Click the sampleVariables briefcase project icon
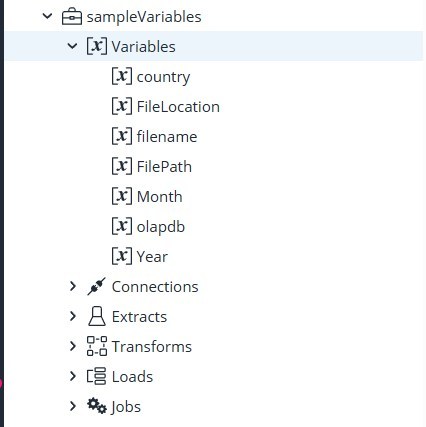The width and height of the screenshot is (426, 427). pos(72,16)
